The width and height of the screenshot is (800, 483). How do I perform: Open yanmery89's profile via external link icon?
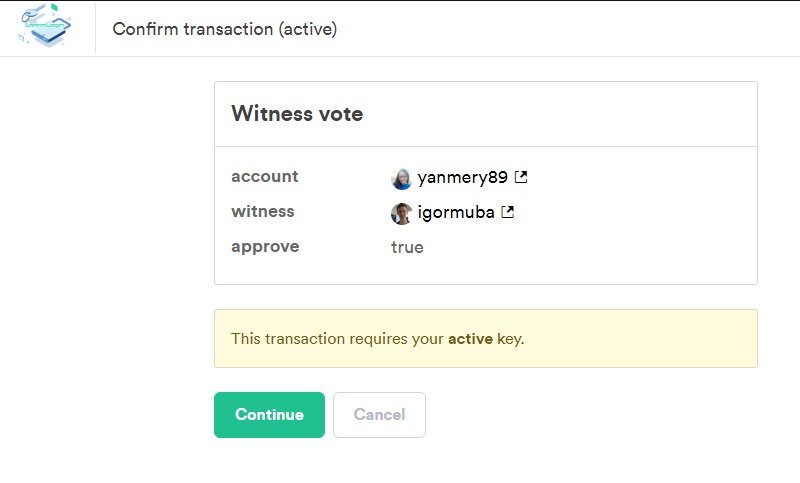pos(521,177)
